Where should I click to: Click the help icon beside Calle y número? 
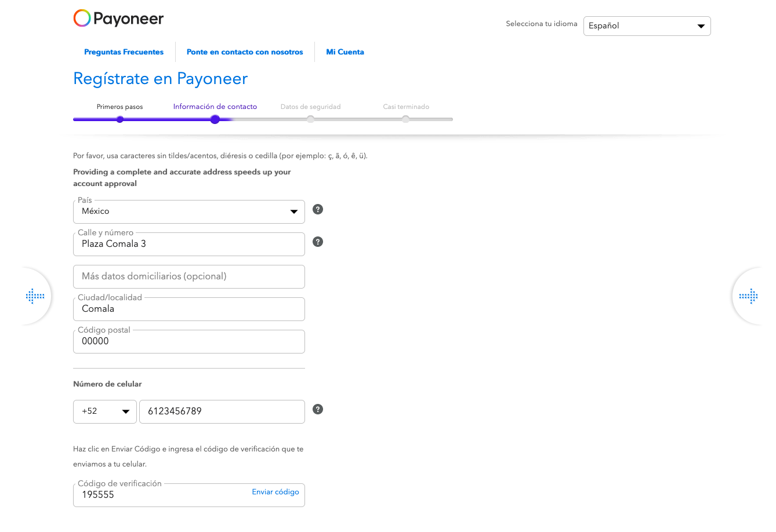[318, 242]
